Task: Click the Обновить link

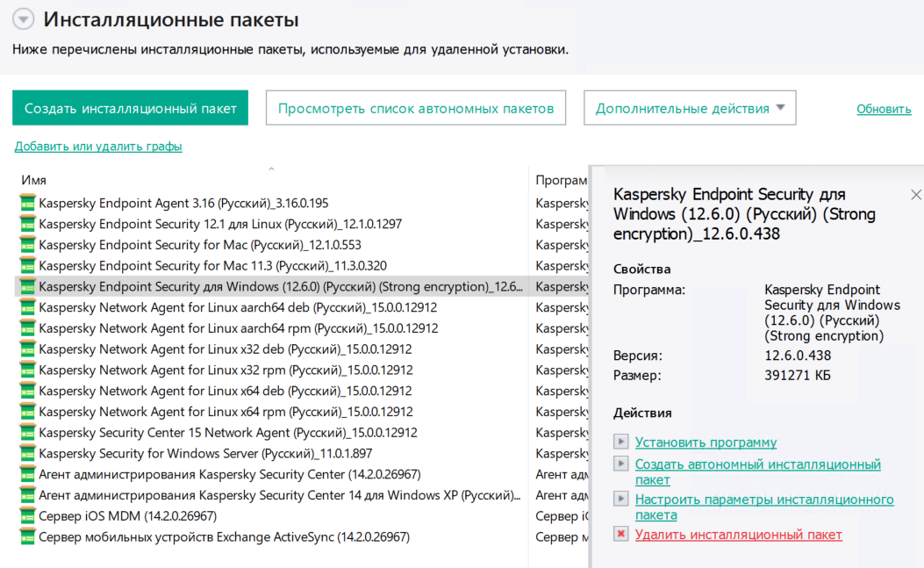Action: [884, 109]
